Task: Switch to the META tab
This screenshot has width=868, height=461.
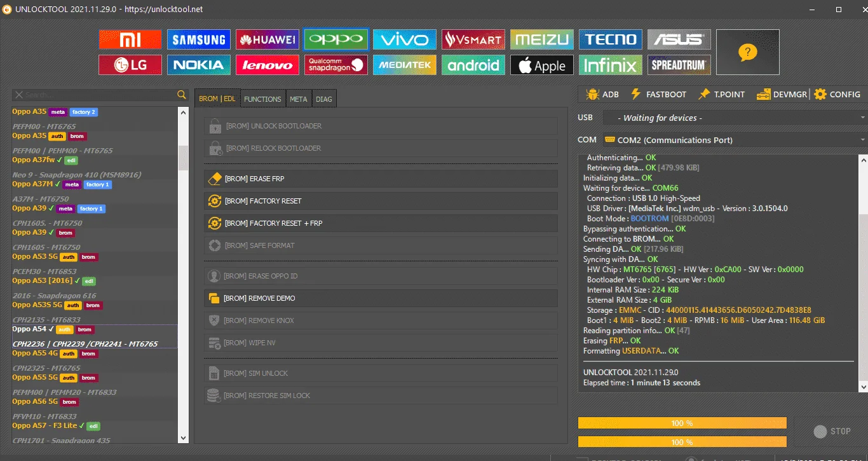Action: 299,99
